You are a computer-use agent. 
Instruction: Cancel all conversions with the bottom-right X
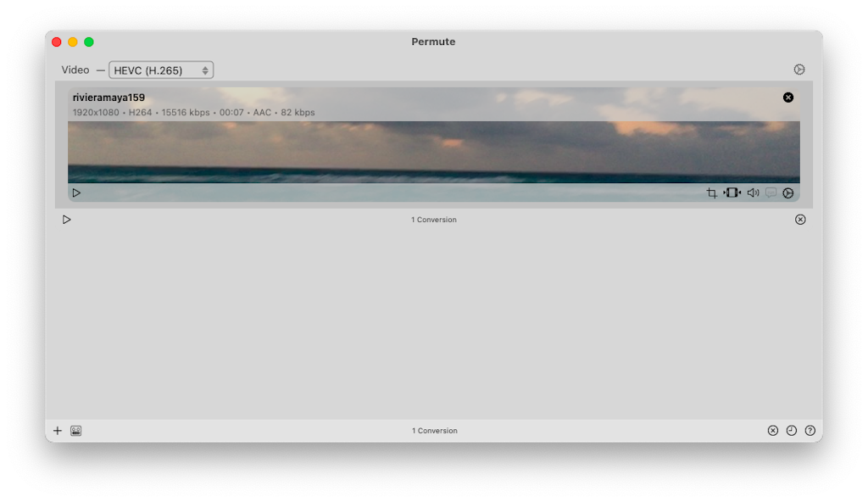tap(772, 430)
